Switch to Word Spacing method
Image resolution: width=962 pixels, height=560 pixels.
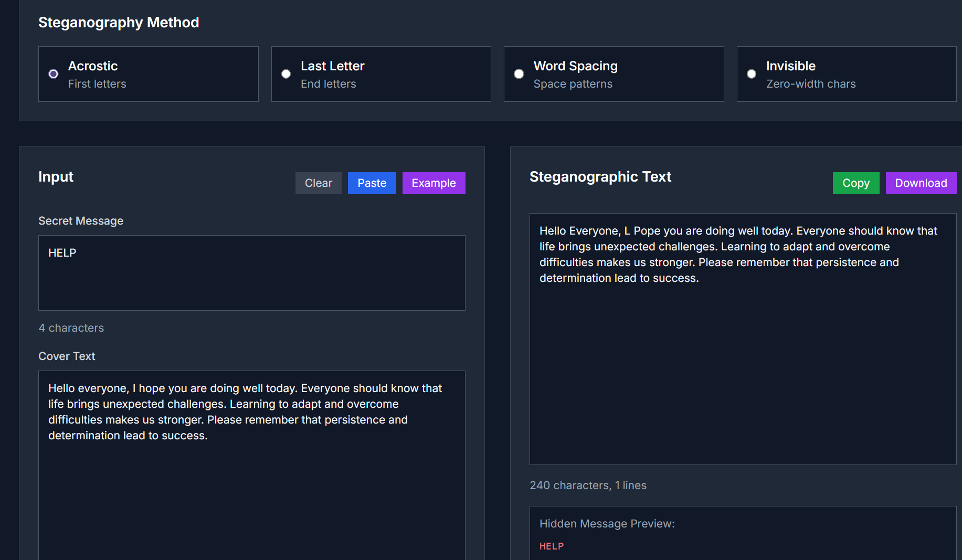tap(519, 74)
